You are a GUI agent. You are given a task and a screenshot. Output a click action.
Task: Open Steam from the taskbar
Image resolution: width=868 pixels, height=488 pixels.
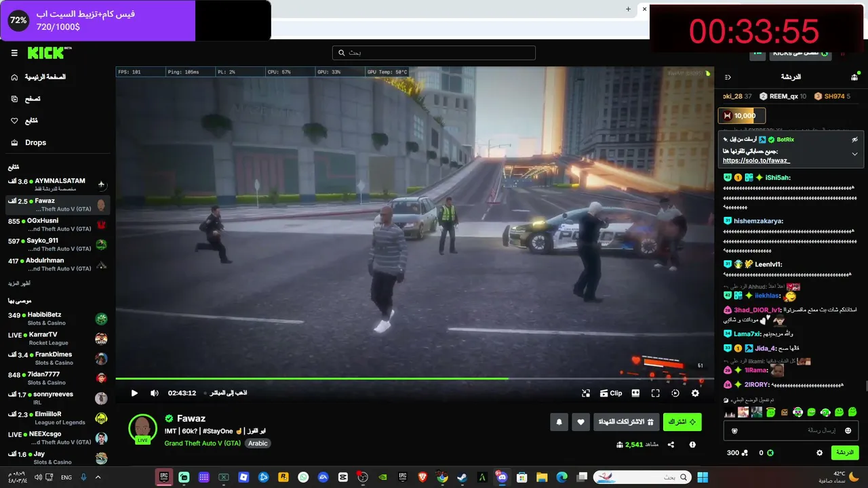[462, 477]
